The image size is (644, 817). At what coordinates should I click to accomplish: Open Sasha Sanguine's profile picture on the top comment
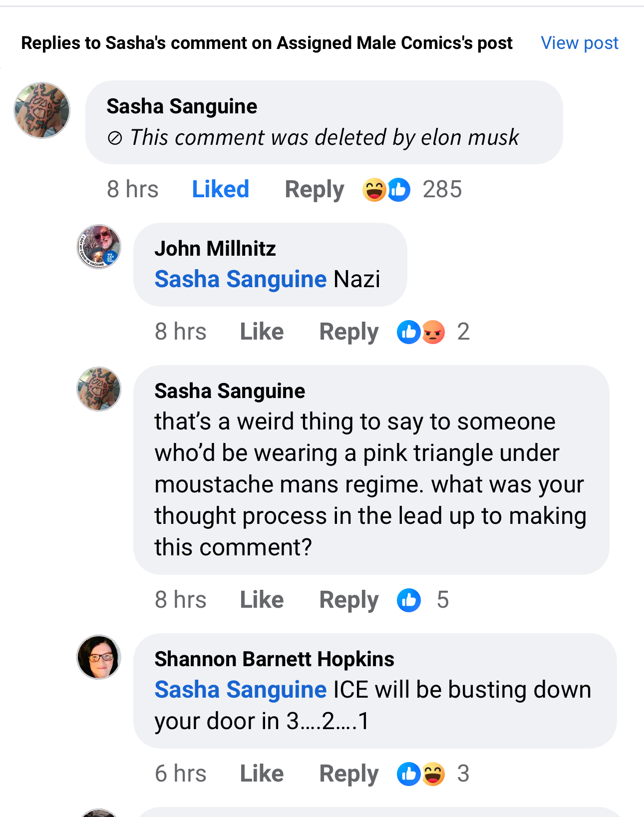[x=42, y=110]
